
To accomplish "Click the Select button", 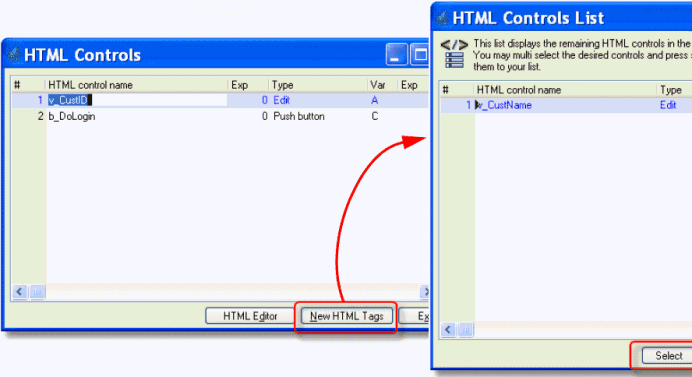I will (x=667, y=356).
